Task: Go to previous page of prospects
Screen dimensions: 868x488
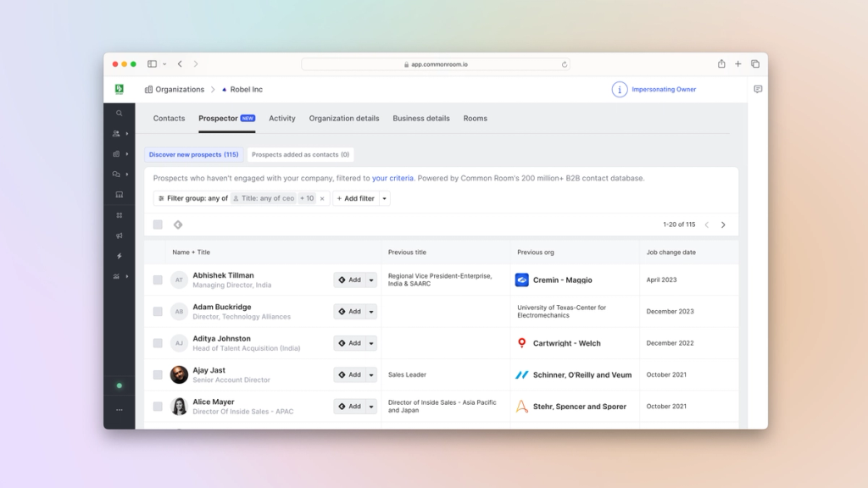Action: coord(707,225)
